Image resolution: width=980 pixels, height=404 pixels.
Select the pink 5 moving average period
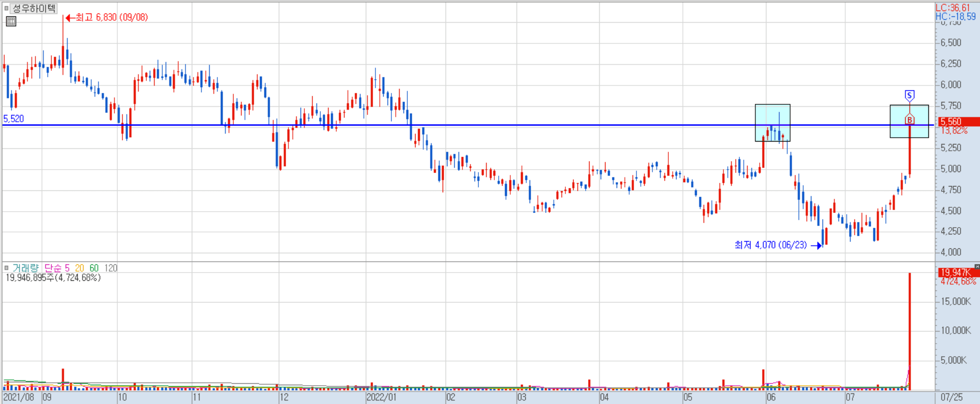click(67, 268)
